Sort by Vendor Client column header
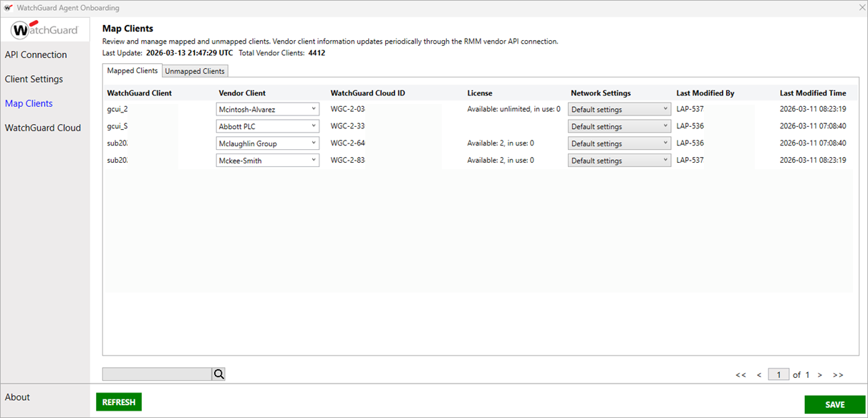 pyautogui.click(x=242, y=93)
